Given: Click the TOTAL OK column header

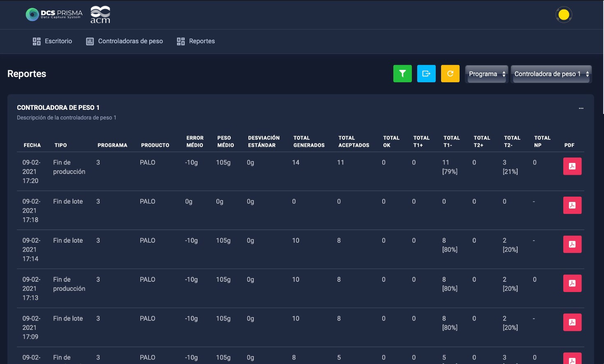Looking at the screenshot, I should tap(391, 141).
